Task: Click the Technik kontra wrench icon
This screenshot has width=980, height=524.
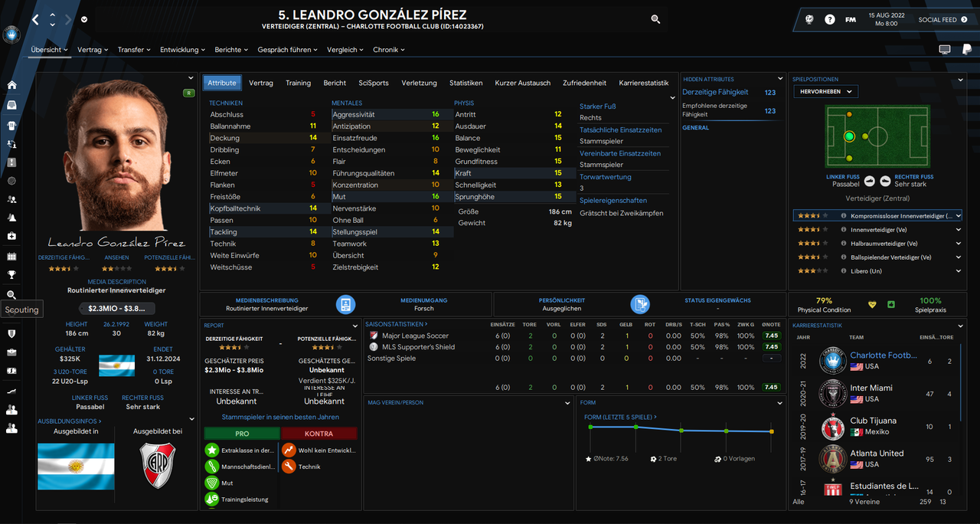Action: pyautogui.click(x=289, y=466)
